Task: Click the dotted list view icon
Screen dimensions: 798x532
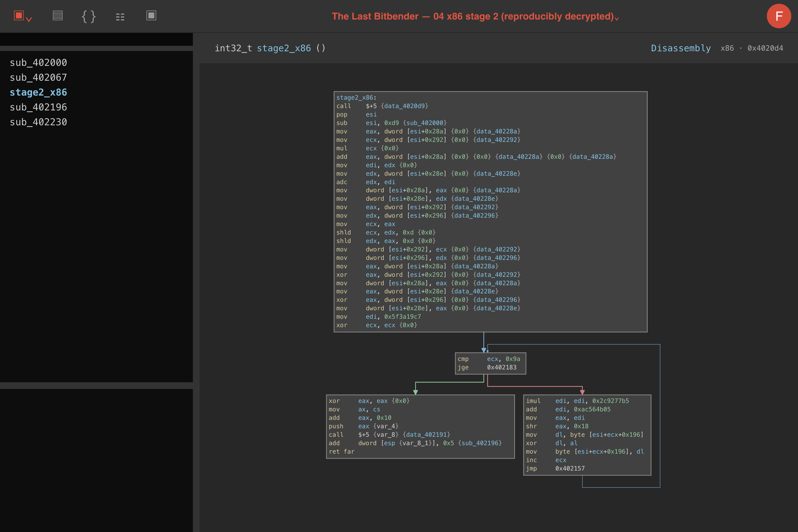Action: [120, 17]
